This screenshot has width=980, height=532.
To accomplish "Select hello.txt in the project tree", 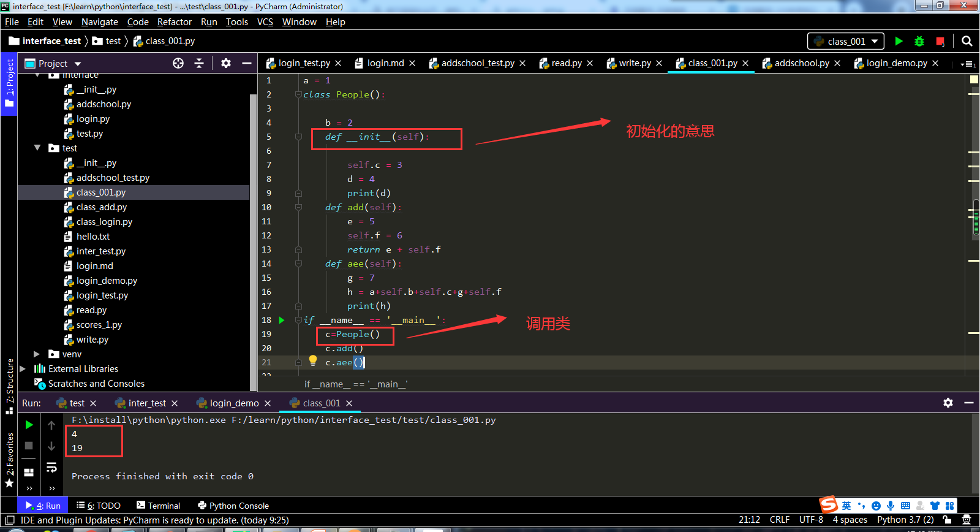I will pyautogui.click(x=93, y=237).
